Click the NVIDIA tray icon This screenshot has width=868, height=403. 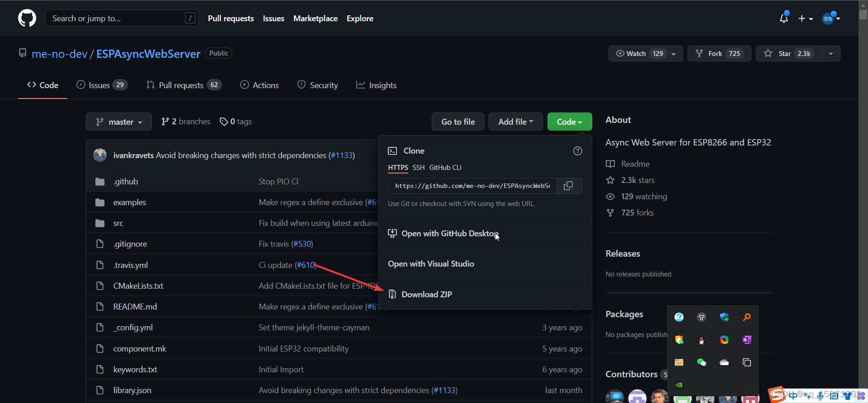point(679,385)
